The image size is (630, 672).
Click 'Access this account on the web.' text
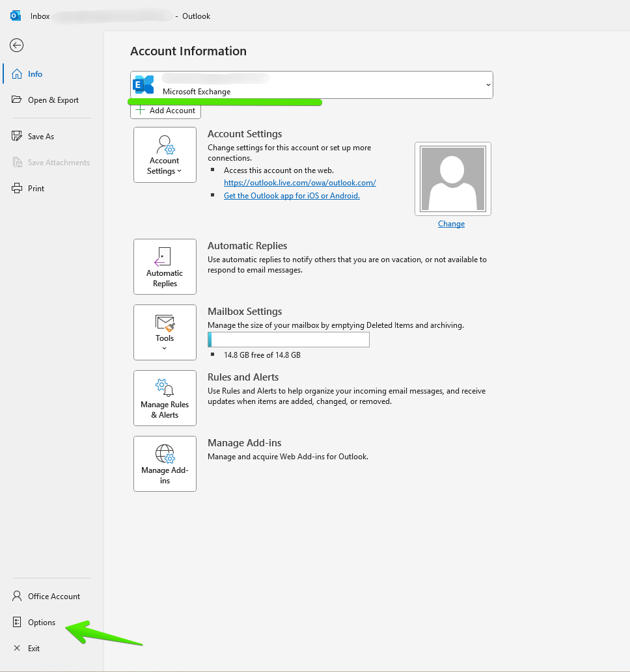[x=279, y=170]
